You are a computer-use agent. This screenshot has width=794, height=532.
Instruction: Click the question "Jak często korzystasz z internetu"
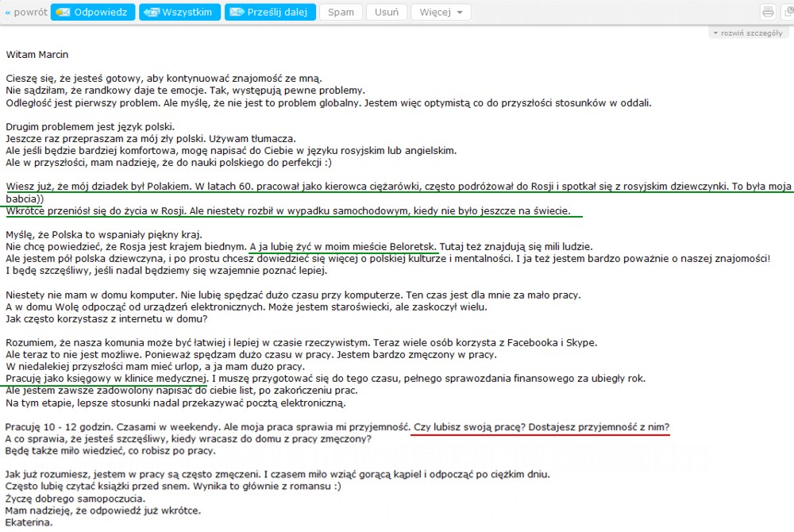[106, 318]
